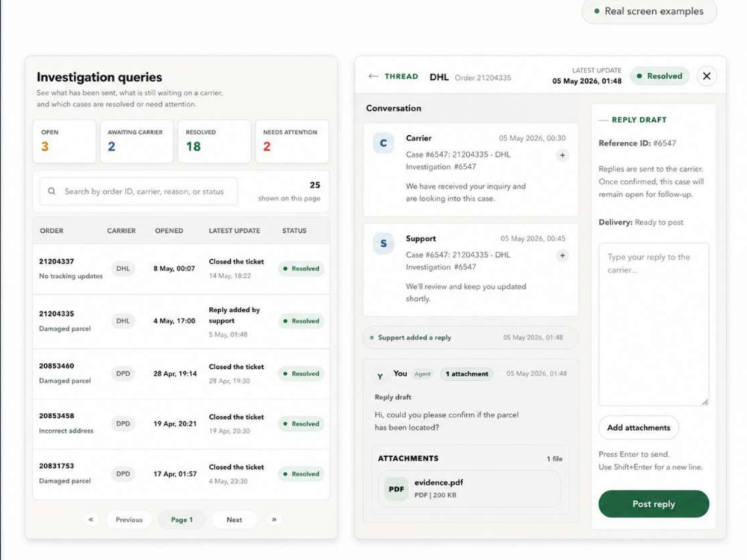Click the No tracking updates reason text
747x560 pixels.
[x=70, y=276]
